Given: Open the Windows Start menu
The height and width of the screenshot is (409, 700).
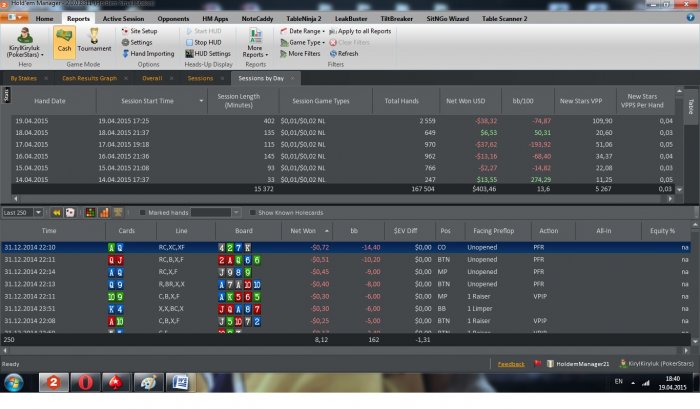Looking at the screenshot, I should (x=14, y=383).
